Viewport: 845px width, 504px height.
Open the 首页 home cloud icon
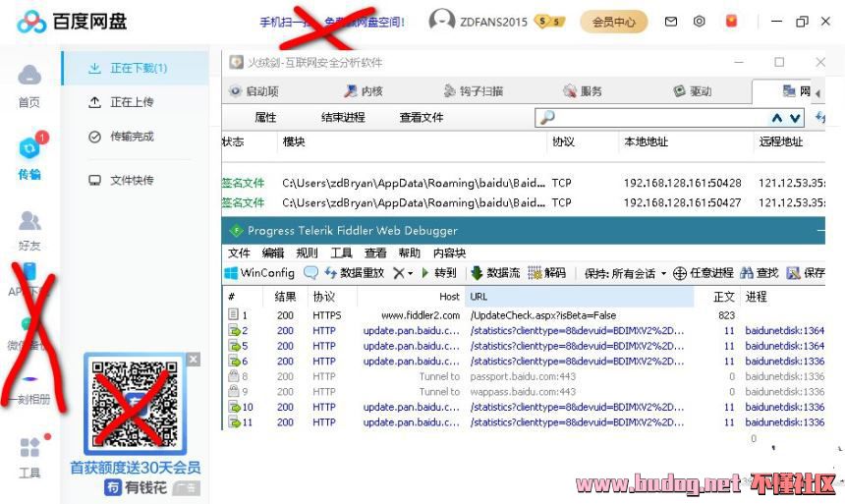pyautogui.click(x=29, y=75)
